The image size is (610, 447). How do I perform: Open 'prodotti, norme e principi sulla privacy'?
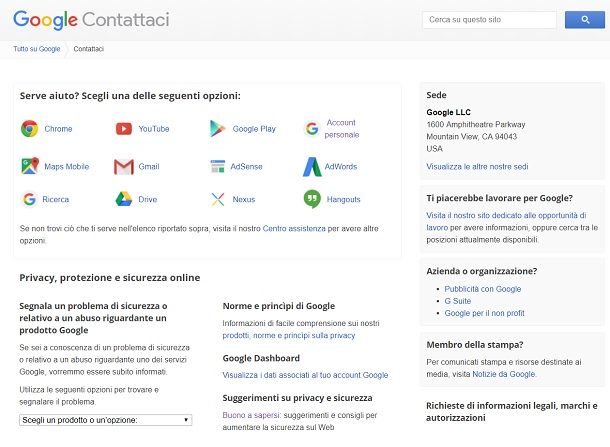[x=289, y=335]
